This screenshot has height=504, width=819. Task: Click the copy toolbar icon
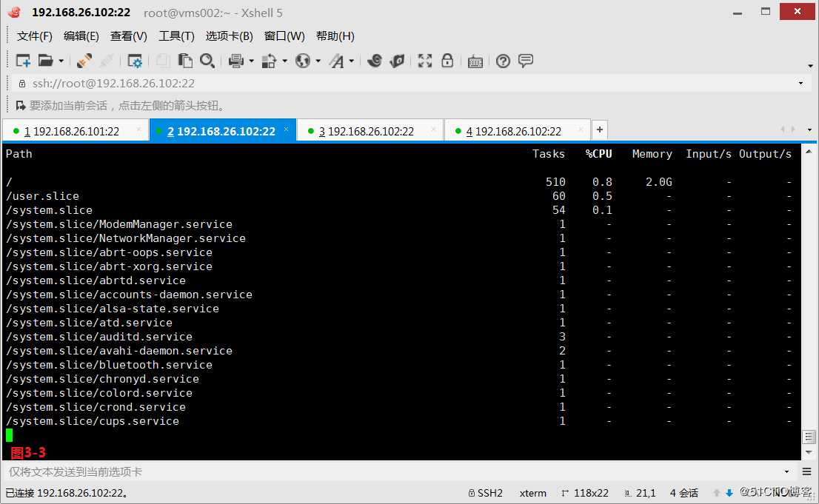point(162,61)
